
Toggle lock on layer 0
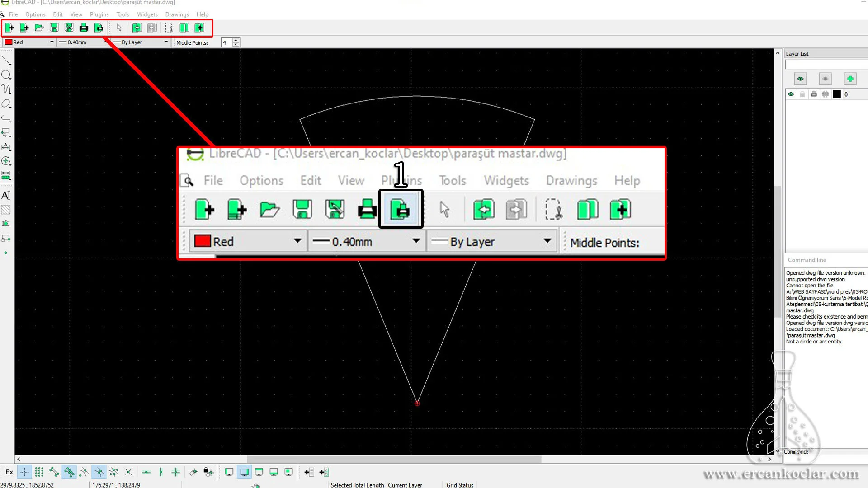(802, 94)
